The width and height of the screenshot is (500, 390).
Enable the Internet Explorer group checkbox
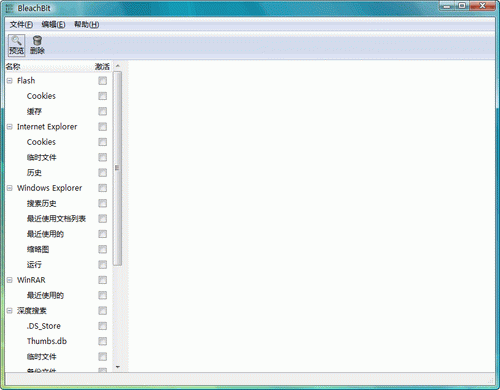point(103,127)
